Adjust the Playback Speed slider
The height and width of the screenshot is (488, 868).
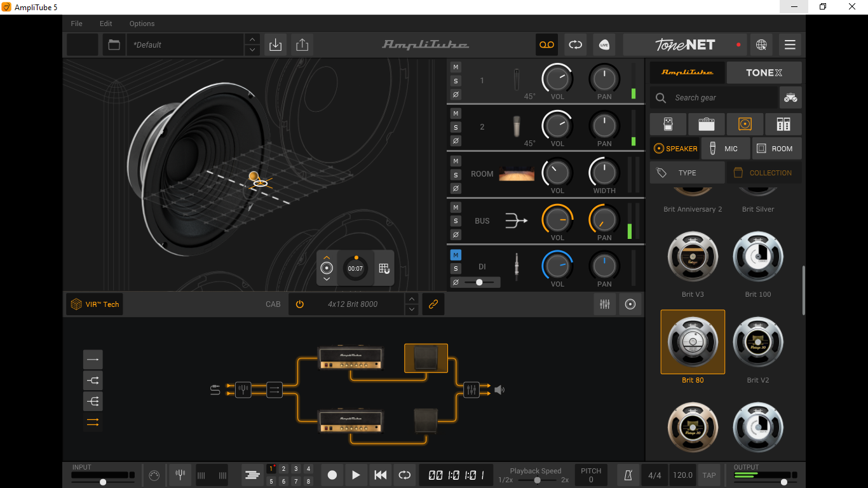(x=537, y=480)
